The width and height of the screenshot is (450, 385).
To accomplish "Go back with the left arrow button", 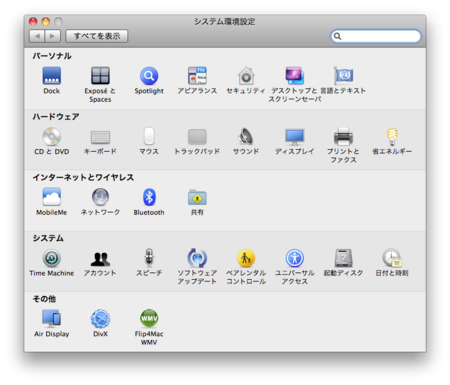I will click(37, 36).
